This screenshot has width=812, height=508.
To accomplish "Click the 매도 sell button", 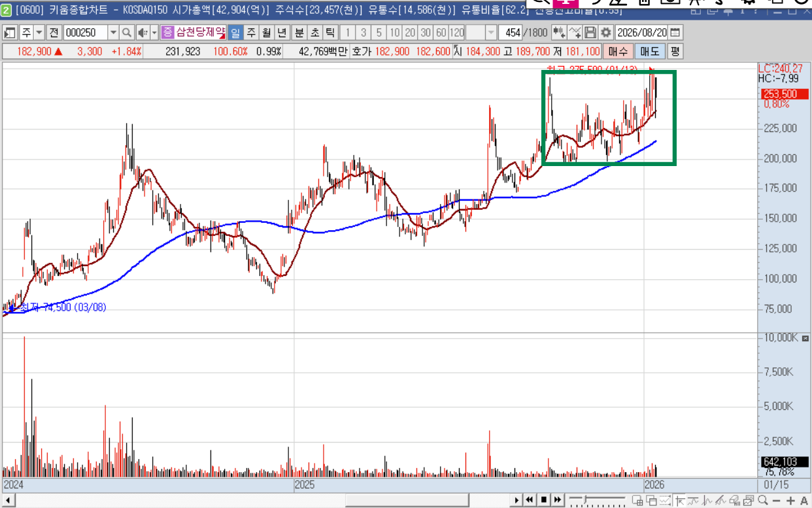I will [650, 52].
